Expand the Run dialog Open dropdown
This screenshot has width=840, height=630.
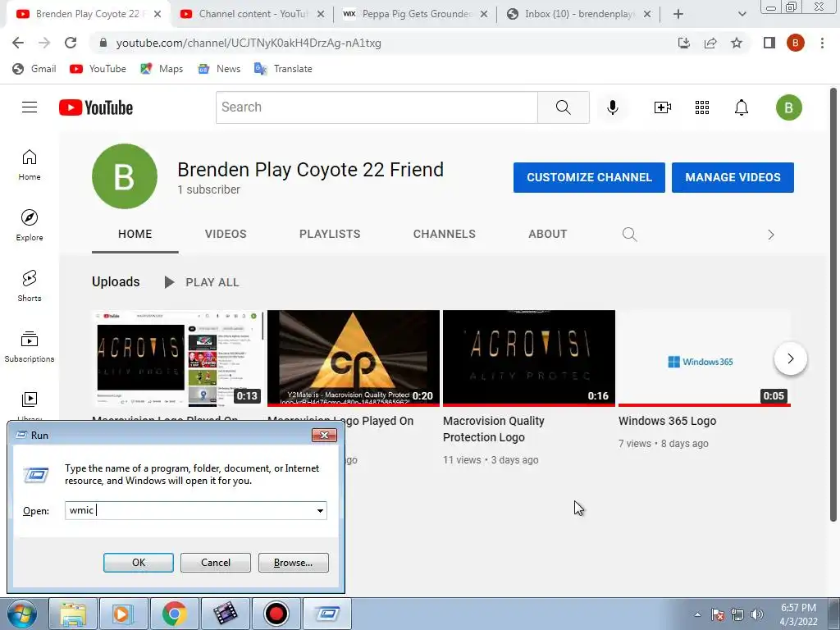pos(320,510)
